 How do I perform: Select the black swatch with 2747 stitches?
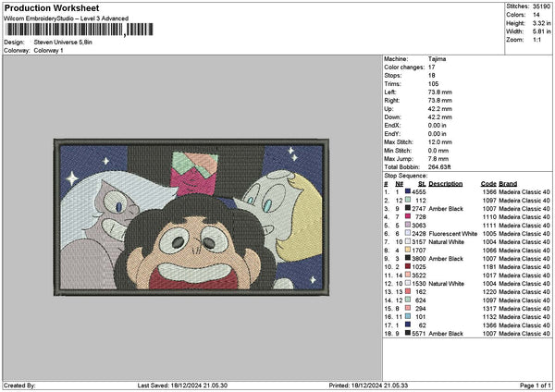pyautogui.click(x=408, y=208)
